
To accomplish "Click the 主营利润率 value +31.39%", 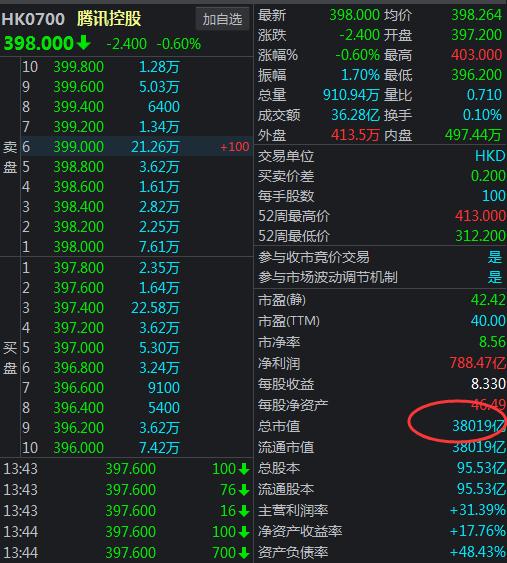I will 478,510.
